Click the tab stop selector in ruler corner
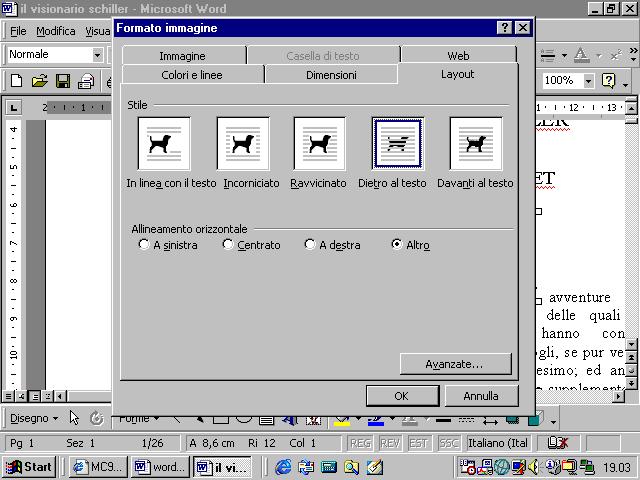This screenshot has width=640, height=480. pyautogui.click(x=13, y=107)
